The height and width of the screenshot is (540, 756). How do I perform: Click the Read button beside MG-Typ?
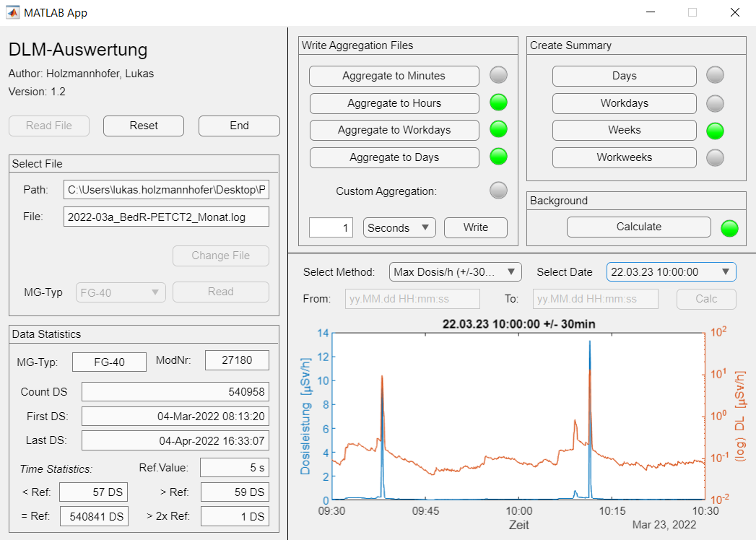[x=221, y=292]
